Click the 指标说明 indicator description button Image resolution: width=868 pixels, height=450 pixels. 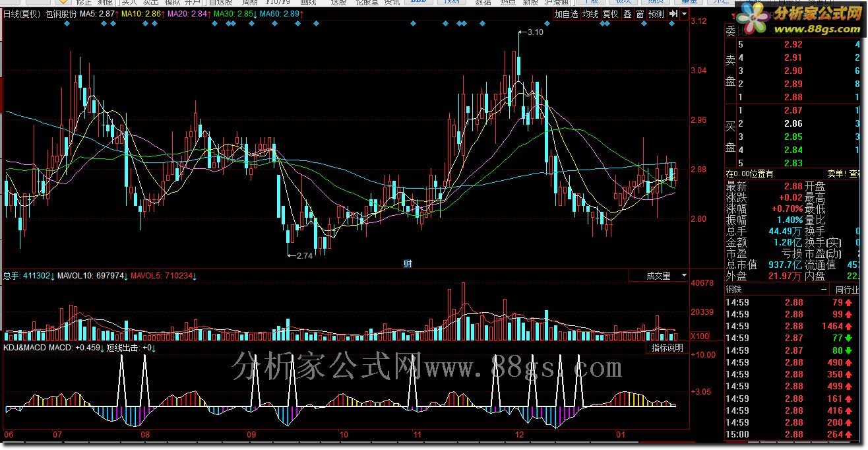(x=667, y=348)
